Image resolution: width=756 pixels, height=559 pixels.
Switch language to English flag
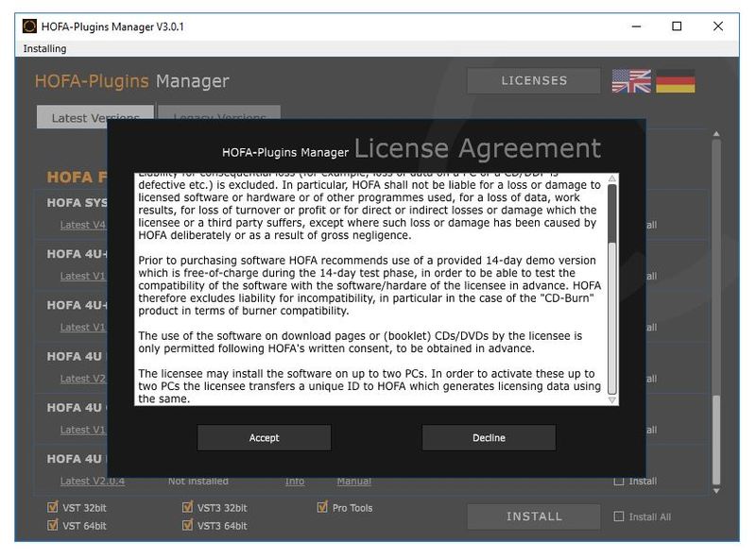[631, 80]
